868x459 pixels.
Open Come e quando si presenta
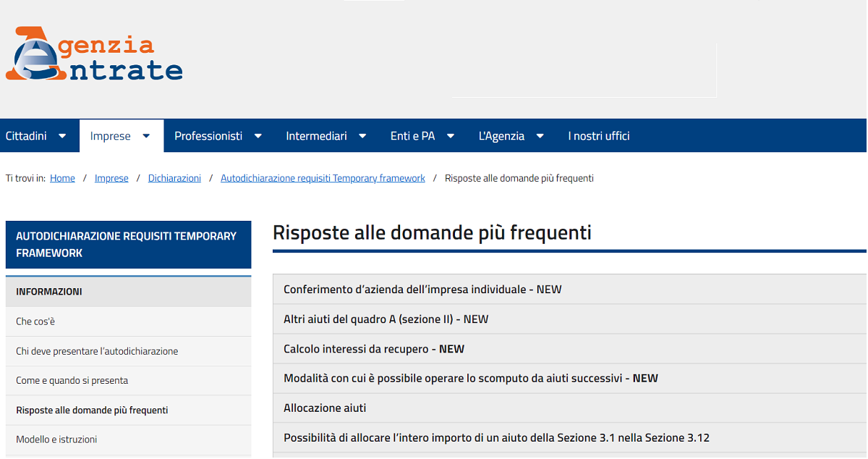129,381
